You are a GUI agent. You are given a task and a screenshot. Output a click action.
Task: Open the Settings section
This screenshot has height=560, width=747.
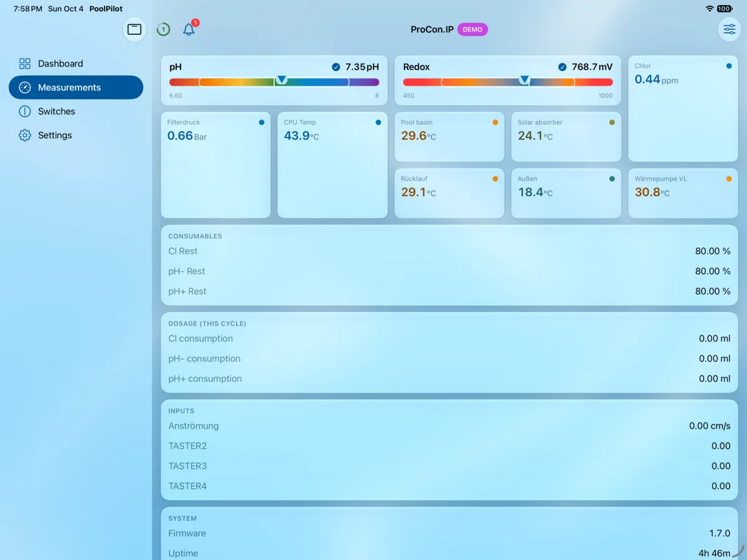click(x=76, y=135)
